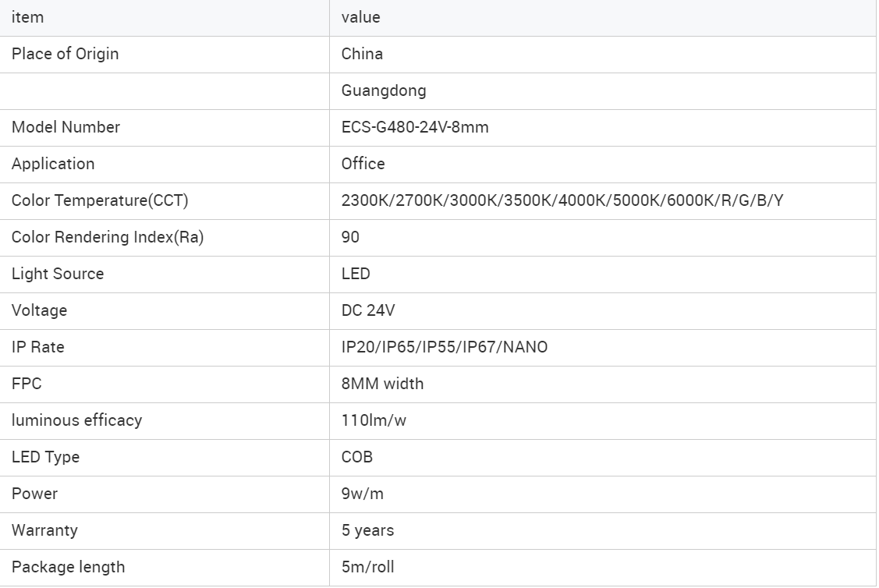Click the 'DC 24V' value

(x=368, y=310)
